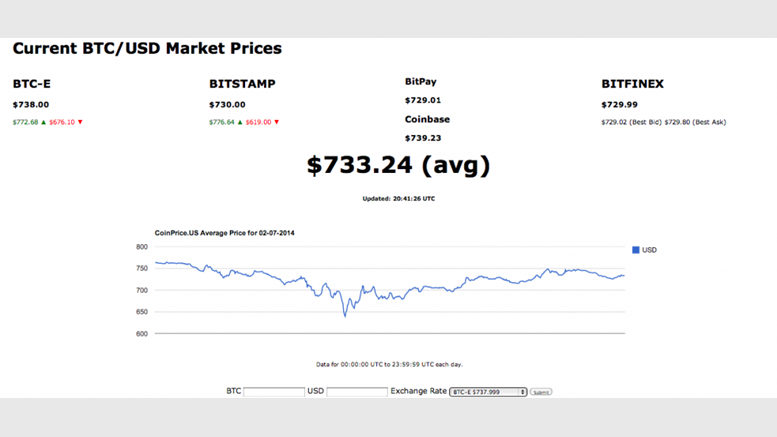
Task: Click the data range note below chart
Action: pos(389,365)
